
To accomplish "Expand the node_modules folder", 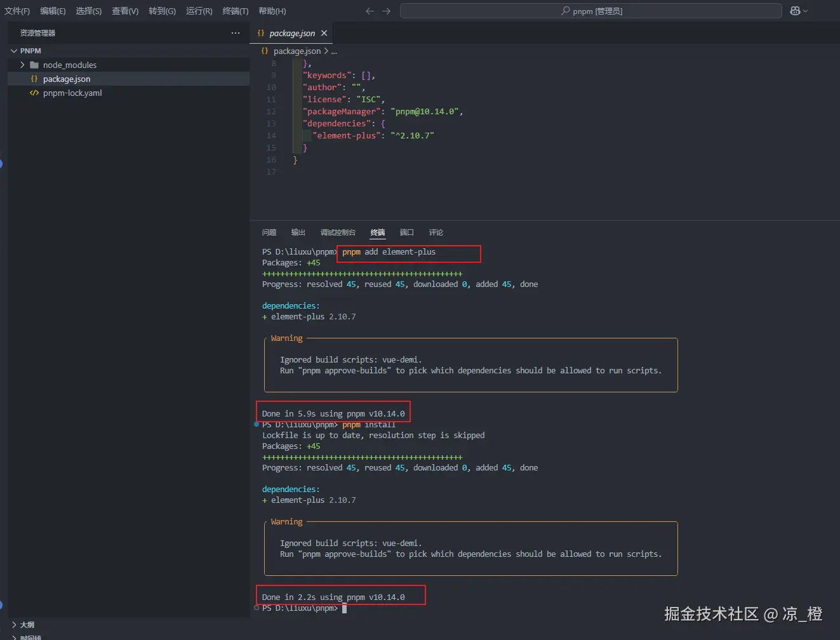I will click(x=22, y=65).
